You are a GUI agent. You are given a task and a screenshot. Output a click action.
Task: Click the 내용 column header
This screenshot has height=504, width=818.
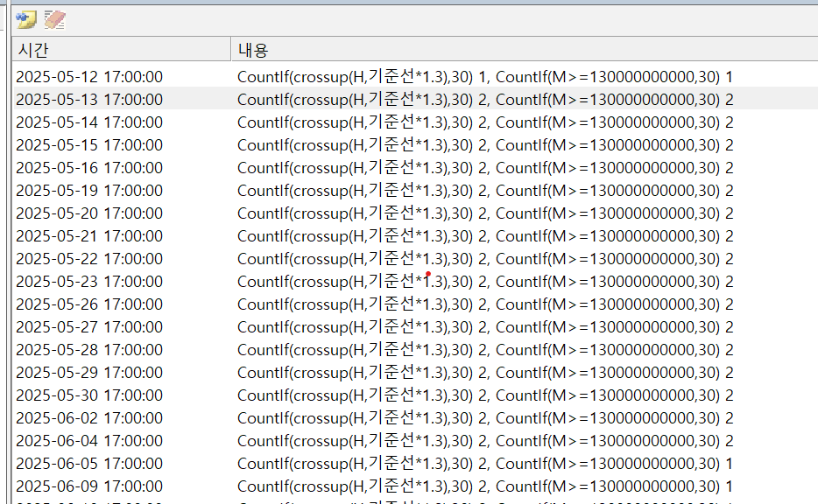[253, 50]
